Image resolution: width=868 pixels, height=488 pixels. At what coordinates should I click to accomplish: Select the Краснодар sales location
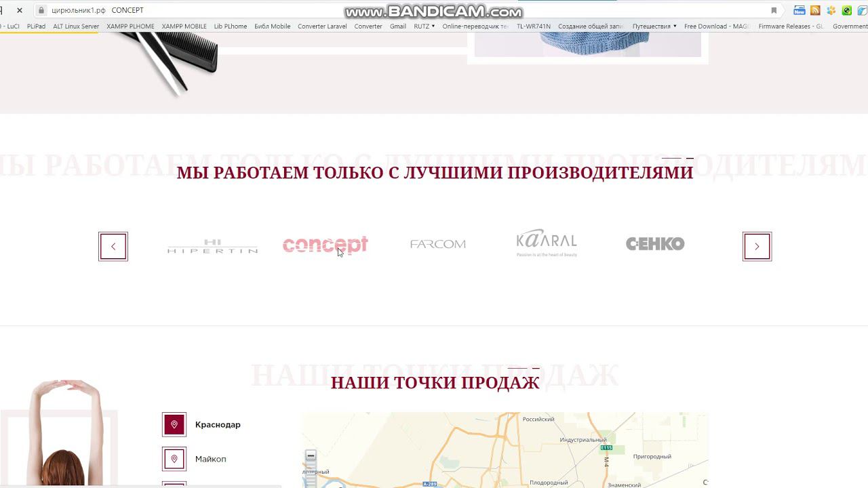point(218,425)
